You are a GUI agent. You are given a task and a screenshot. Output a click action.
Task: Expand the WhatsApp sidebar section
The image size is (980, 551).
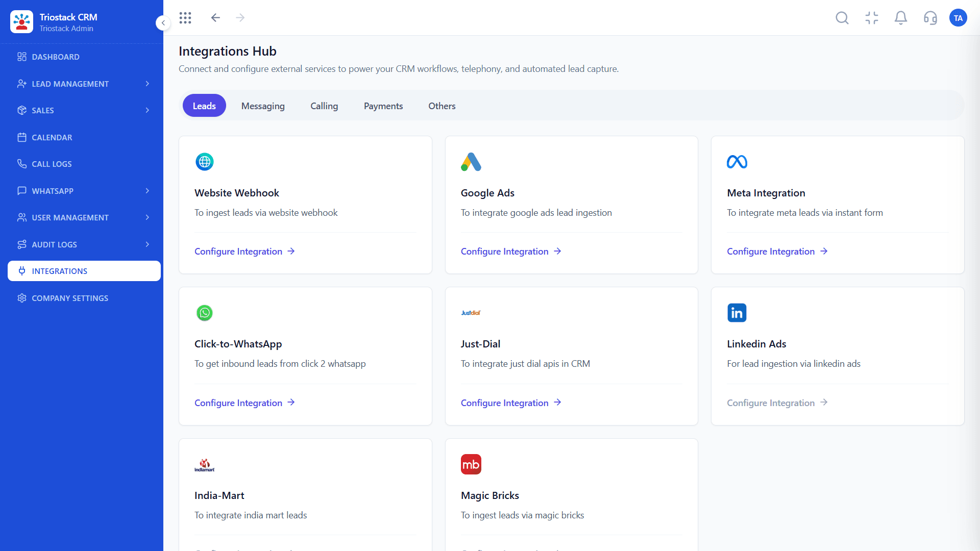coord(84,191)
